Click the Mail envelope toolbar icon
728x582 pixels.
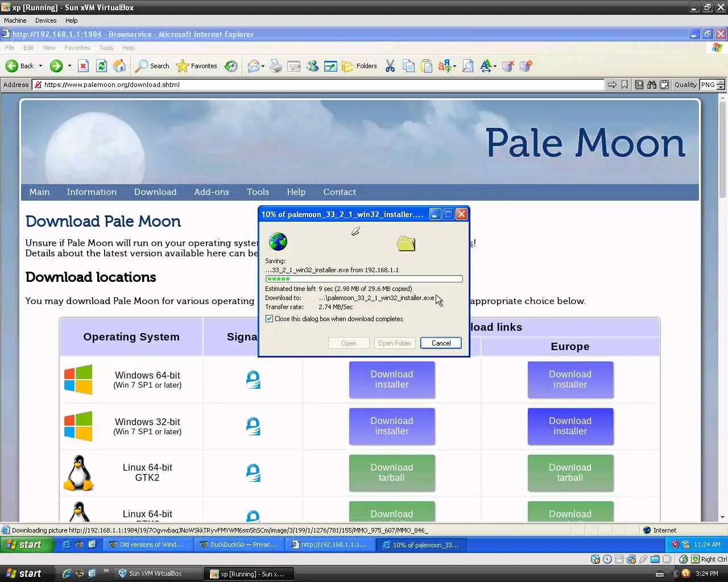(253, 66)
